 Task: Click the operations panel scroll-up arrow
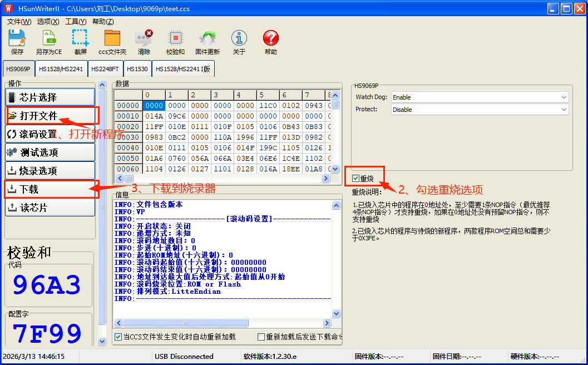(102, 85)
